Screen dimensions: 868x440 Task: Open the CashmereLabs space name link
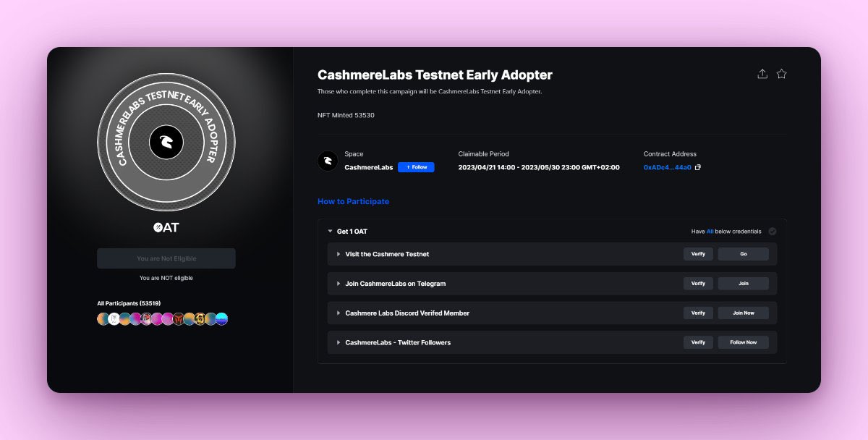[369, 167]
